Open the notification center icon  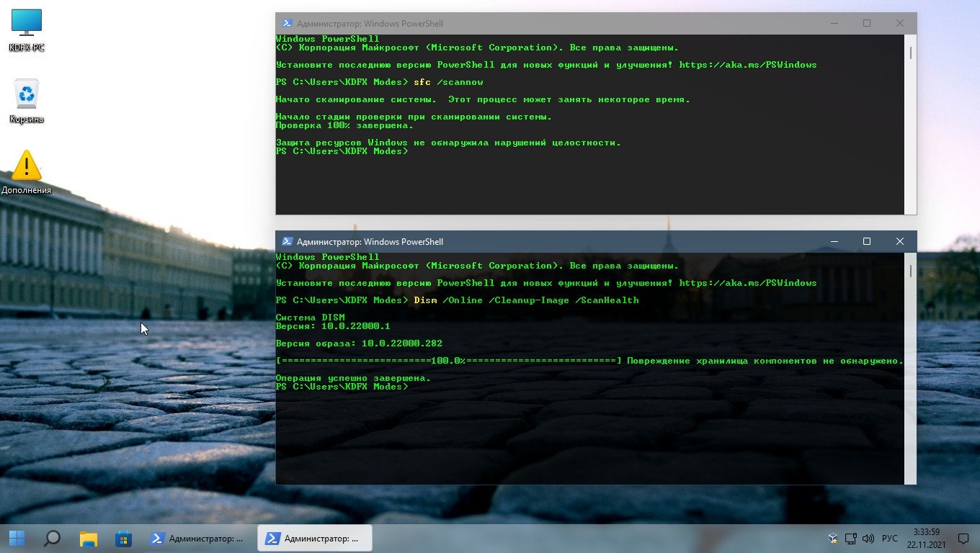pyautogui.click(x=963, y=539)
